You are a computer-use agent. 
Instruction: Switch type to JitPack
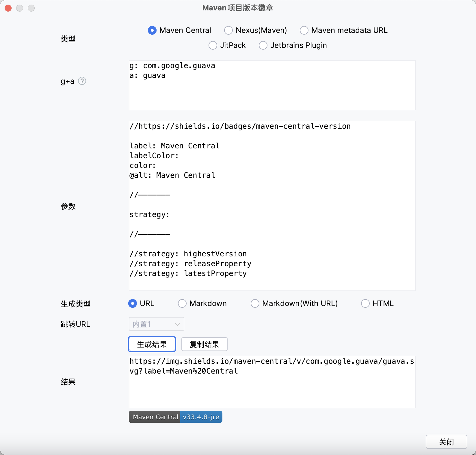click(213, 45)
